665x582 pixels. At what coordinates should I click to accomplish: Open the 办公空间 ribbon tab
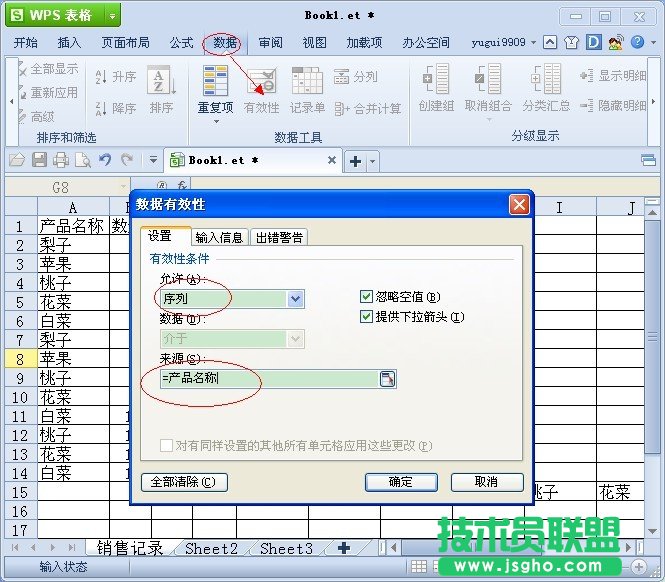[426, 42]
